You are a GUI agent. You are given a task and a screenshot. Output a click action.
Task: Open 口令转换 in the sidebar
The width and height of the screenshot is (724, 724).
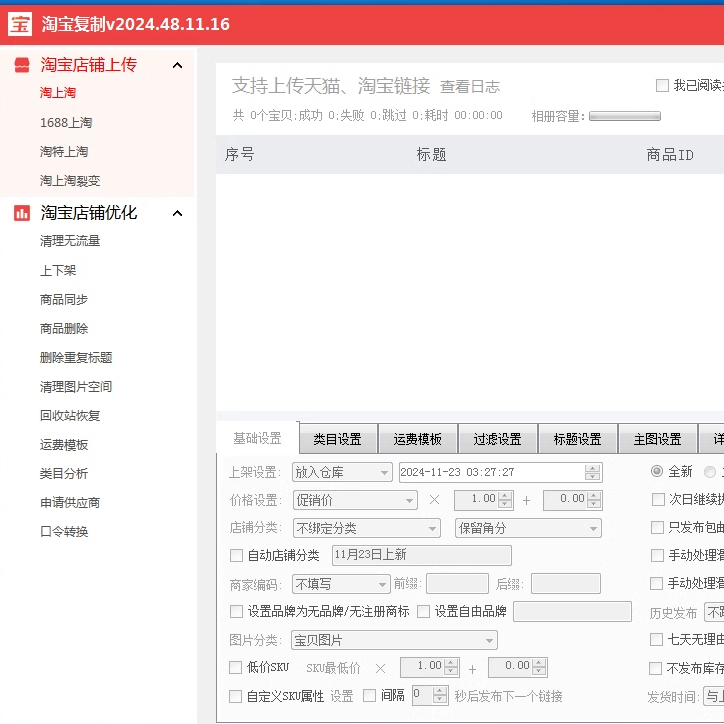[x=64, y=531]
